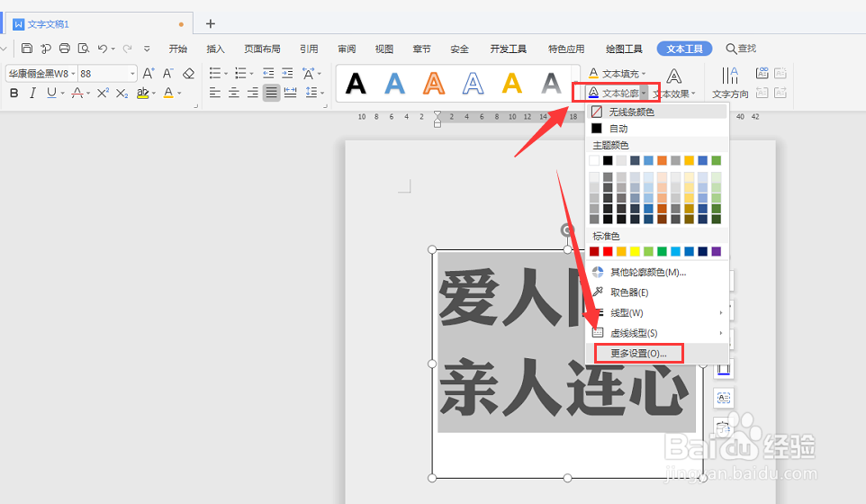The image size is (866, 504).
Task: Apply font color A icon
Action: tap(169, 94)
